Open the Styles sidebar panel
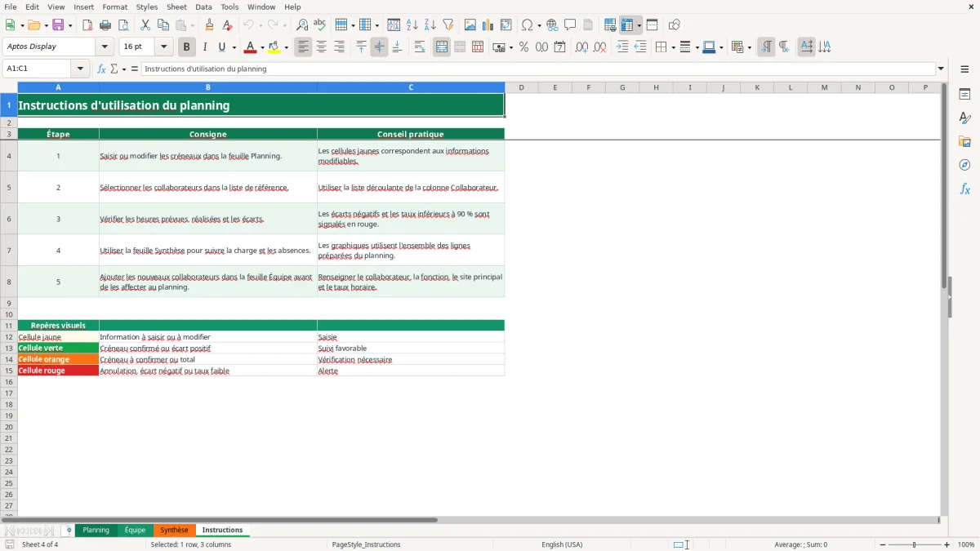The width and height of the screenshot is (980, 551). (964, 118)
